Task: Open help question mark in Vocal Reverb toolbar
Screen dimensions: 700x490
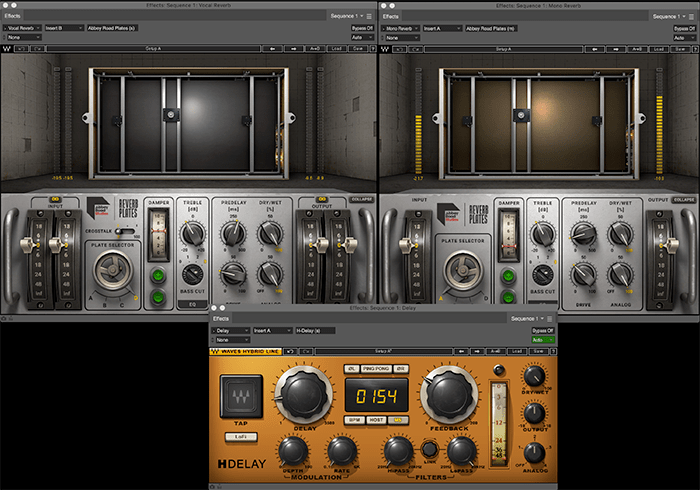Action: (373, 49)
